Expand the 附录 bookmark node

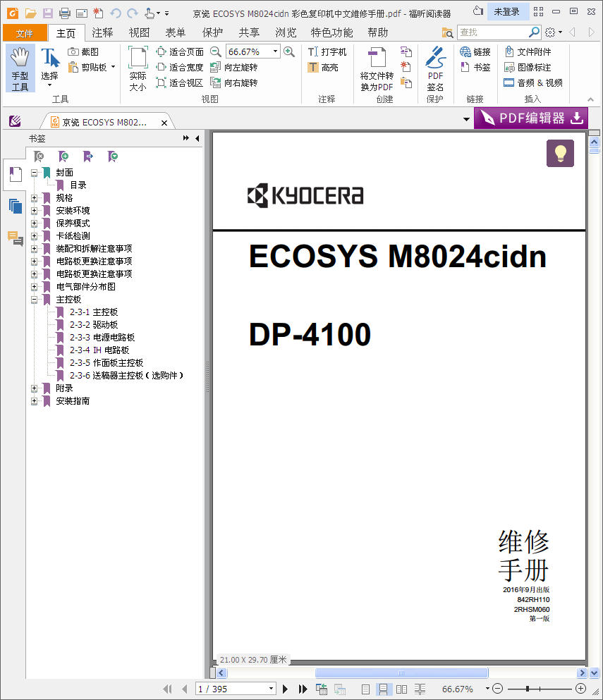click(34, 388)
